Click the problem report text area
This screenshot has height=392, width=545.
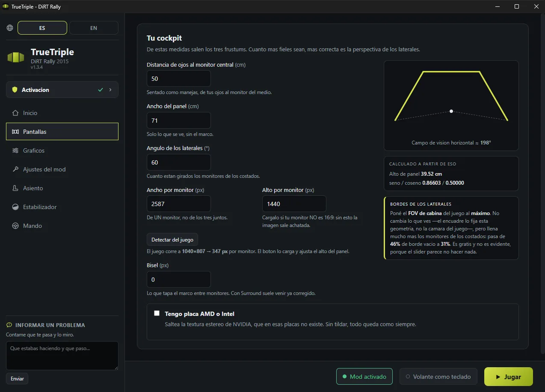(62, 356)
